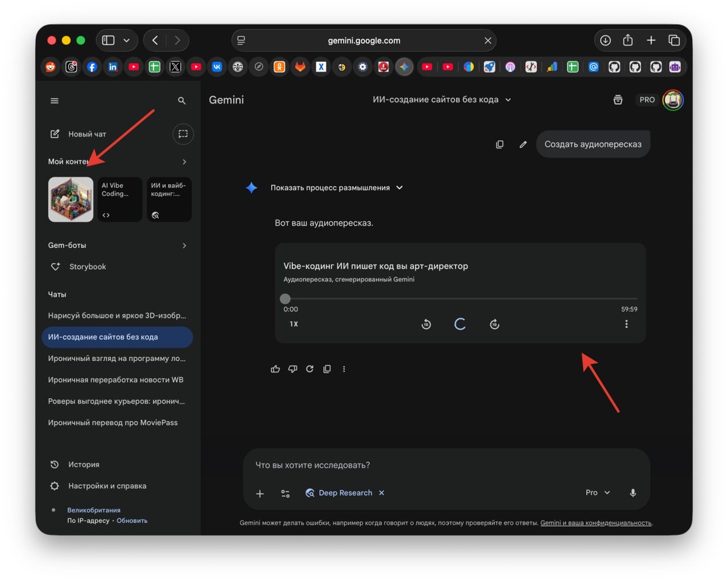Image resolution: width=728 pixels, height=582 pixels.
Task: Regenerate the response
Action: pos(309,369)
